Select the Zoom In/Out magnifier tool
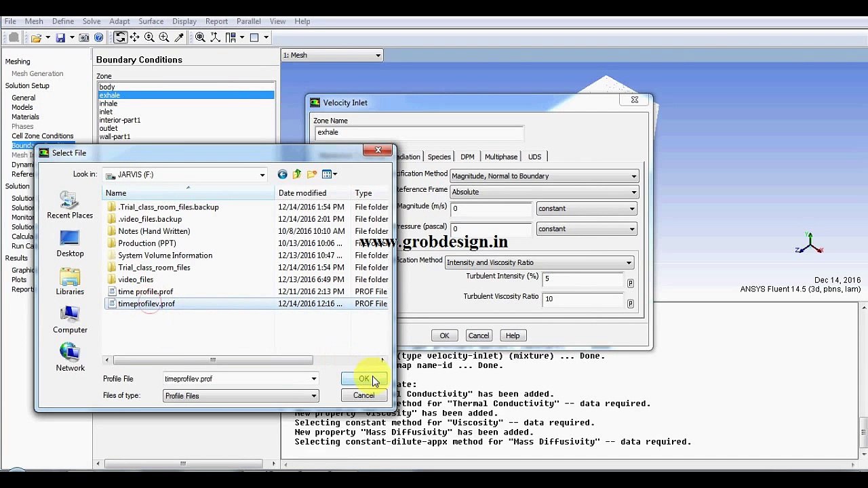The height and width of the screenshot is (488, 868). 149,38
